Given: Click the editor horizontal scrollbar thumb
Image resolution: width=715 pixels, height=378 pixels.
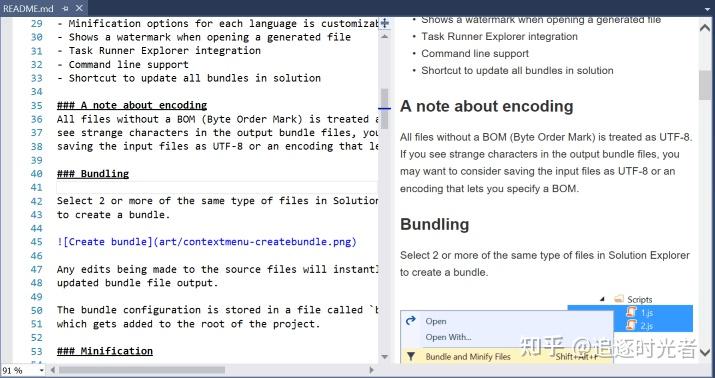Looking at the screenshot, I should (x=142, y=370).
